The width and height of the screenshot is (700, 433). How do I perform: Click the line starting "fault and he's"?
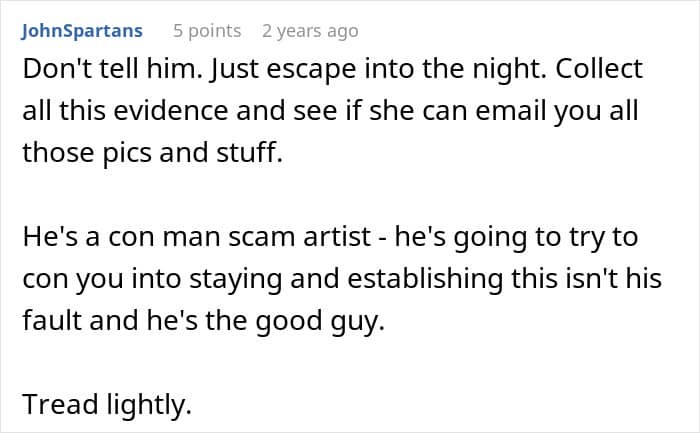204,321
